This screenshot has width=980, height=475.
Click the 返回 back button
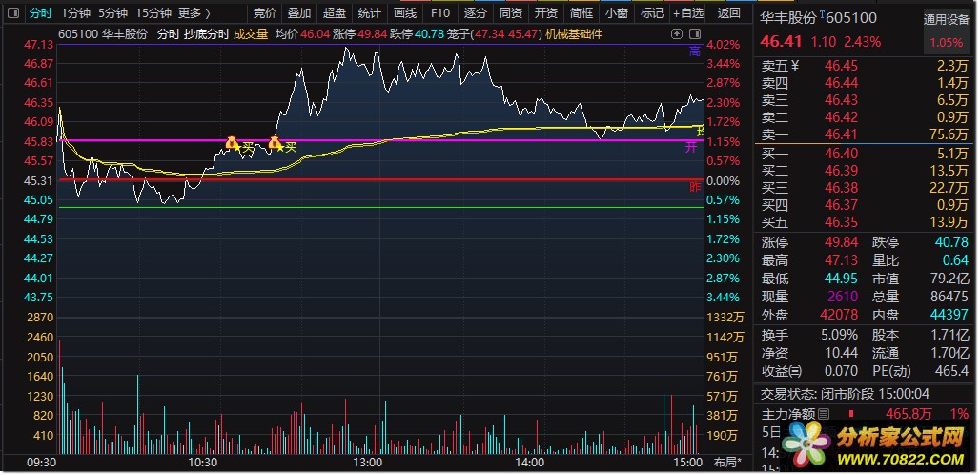(x=728, y=12)
